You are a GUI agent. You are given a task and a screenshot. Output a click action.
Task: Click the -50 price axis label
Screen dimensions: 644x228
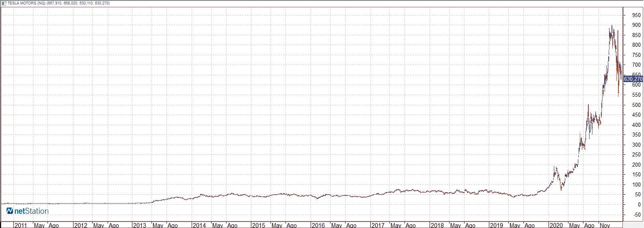637,215
